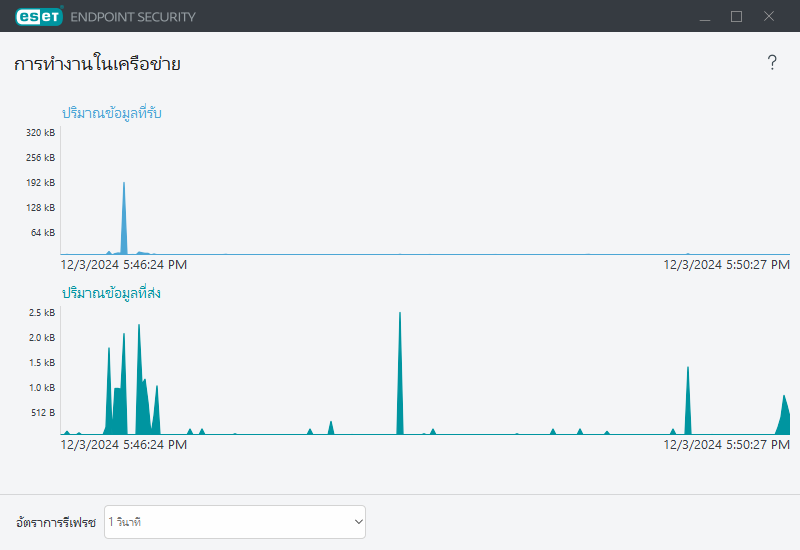Click the 1.0 kB axis label
The width and height of the screenshot is (800, 550).
[42, 388]
